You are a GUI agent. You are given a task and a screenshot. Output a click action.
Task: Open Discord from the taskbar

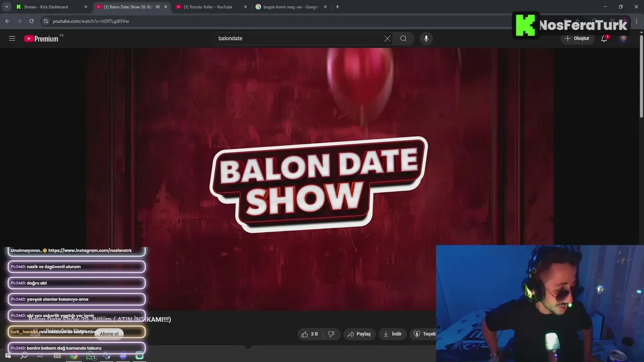point(123,356)
